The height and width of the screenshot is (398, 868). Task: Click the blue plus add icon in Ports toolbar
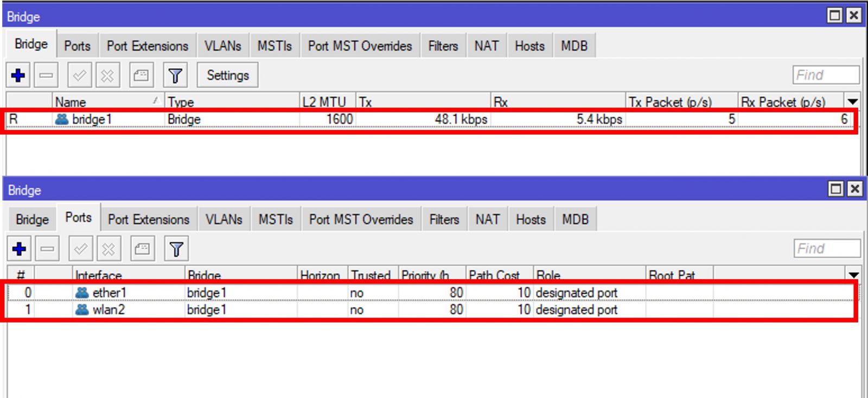[20, 249]
